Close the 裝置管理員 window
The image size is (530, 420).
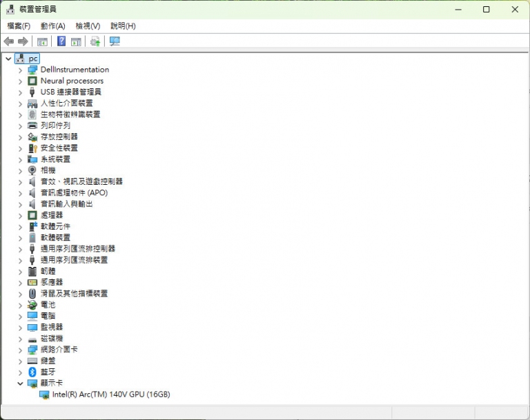tap(515, 10)
